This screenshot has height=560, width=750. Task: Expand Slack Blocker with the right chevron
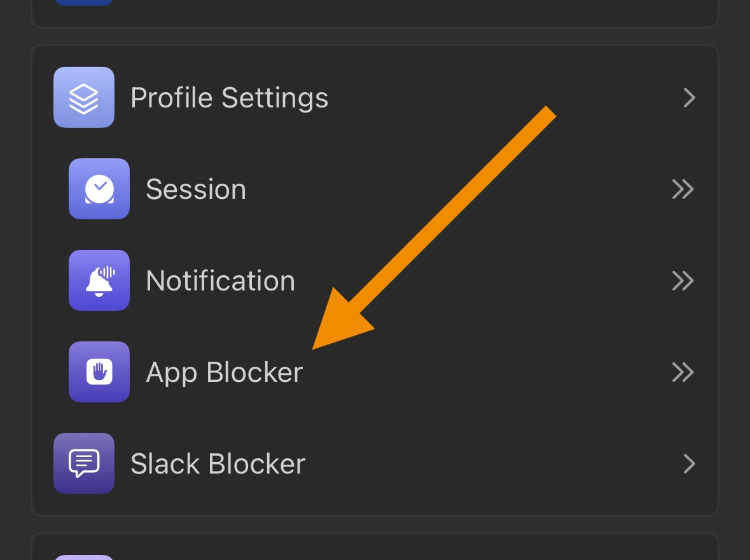point(690,464)
